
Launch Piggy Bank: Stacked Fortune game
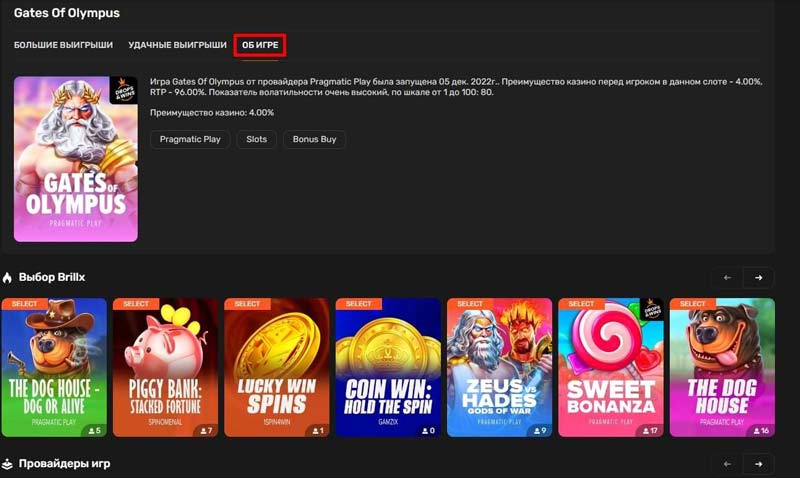[x=165, y=366]
